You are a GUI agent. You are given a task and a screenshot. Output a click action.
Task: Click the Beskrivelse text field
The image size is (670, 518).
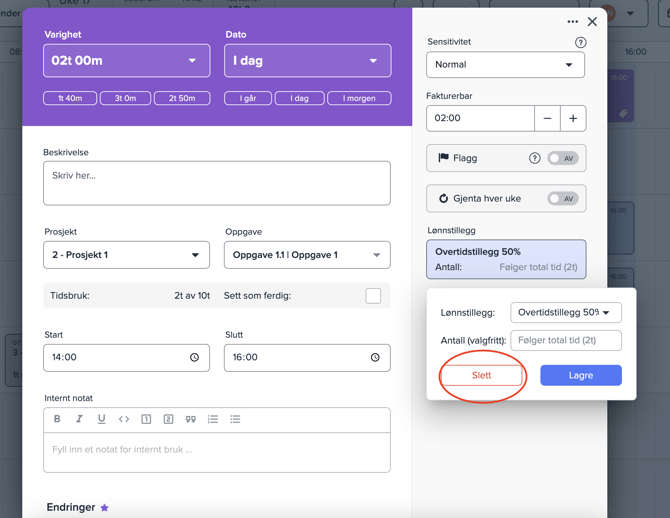coord(216,183)
